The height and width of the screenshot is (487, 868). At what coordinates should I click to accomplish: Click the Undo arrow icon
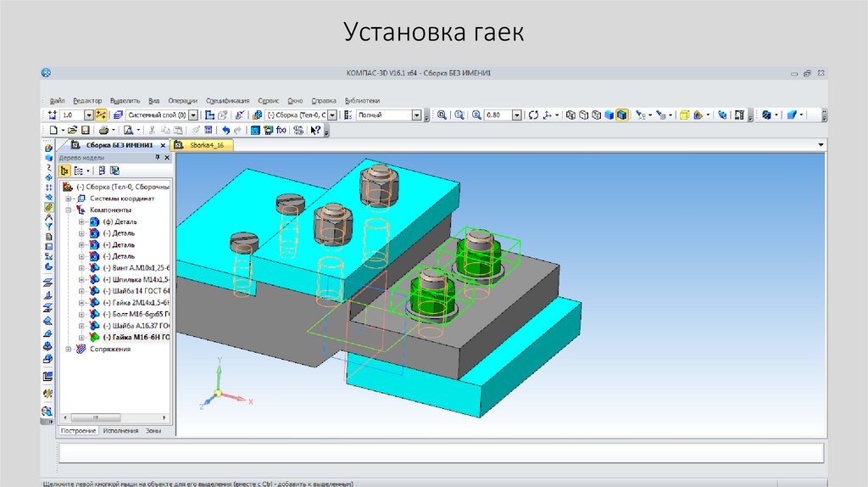tap(225, 130)
